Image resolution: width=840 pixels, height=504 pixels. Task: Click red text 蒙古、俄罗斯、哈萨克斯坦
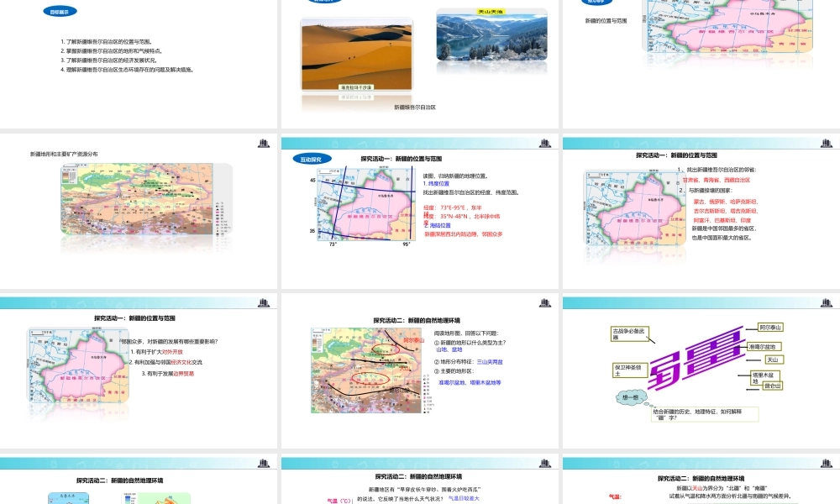click(726, 202)
